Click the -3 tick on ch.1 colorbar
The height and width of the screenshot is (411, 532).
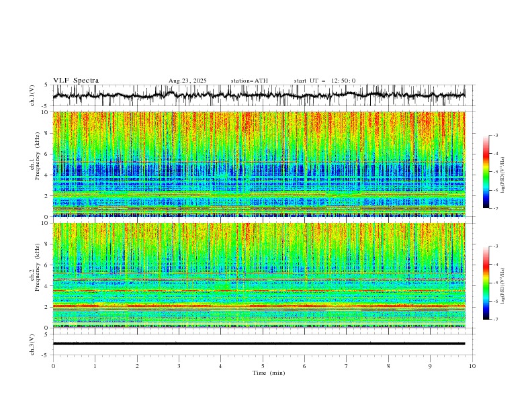pos(496,135)
